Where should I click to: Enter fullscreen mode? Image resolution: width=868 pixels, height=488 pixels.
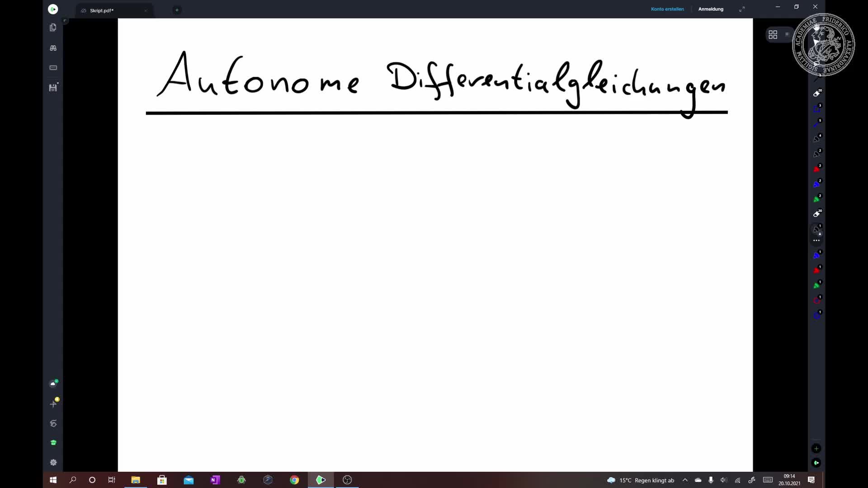click(742, 9)
